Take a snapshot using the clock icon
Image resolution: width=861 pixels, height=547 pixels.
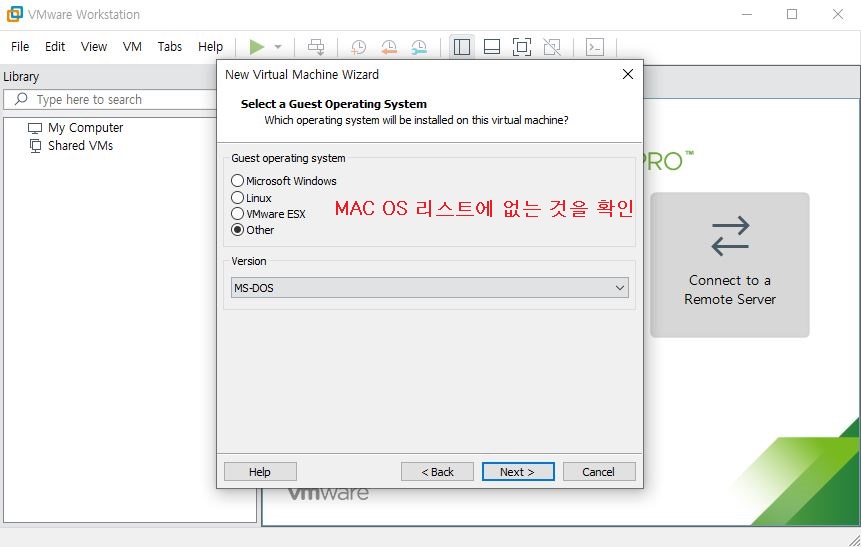click(359, 47)
